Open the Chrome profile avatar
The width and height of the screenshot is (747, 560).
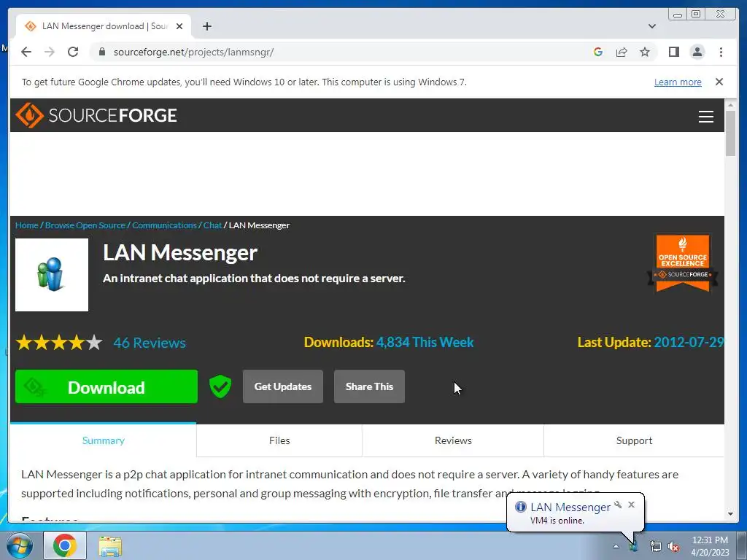click(697, 52)
